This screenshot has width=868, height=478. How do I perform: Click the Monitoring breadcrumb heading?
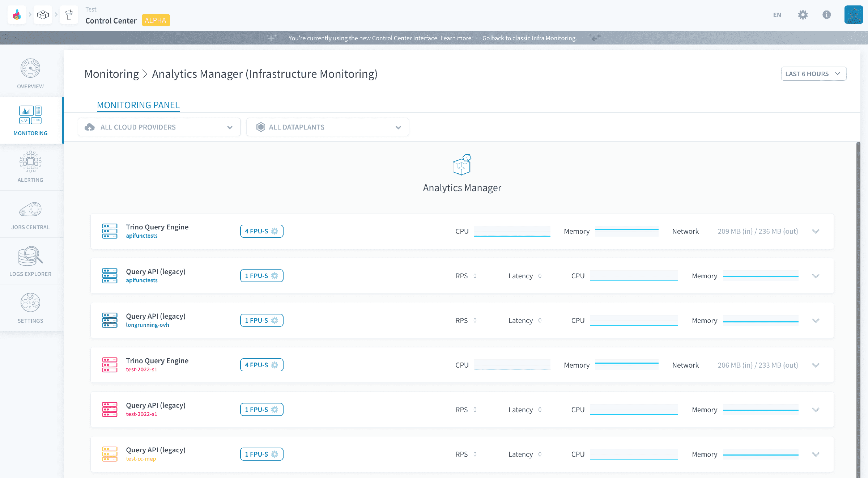[111, 74]
